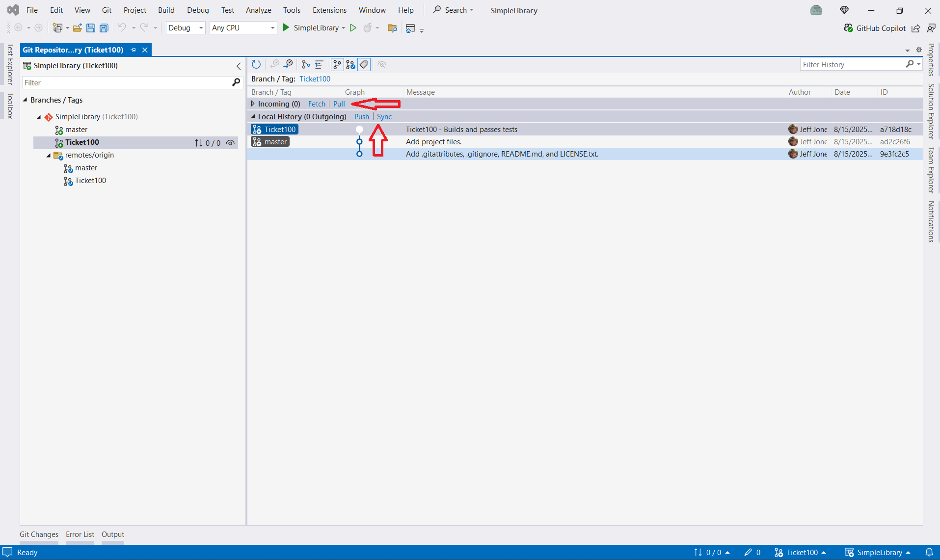Click the Push link
This screenshot has height=560, width=940.
click(362, 116)
